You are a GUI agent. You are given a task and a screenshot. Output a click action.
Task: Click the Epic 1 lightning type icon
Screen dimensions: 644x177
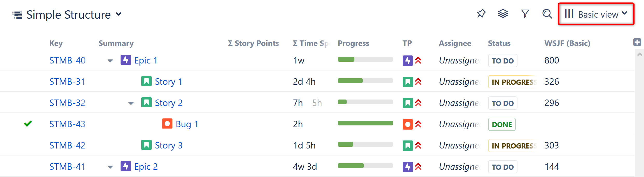126,60
